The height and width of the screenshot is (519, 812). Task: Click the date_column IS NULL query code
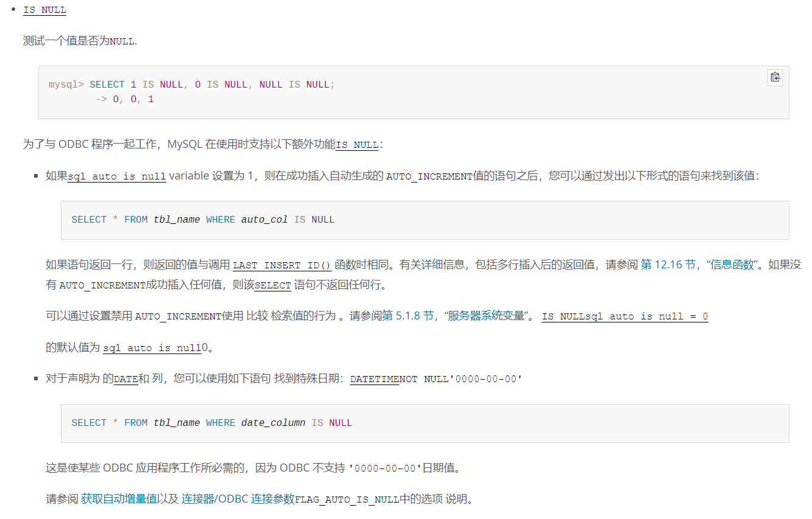coord(212,423)
